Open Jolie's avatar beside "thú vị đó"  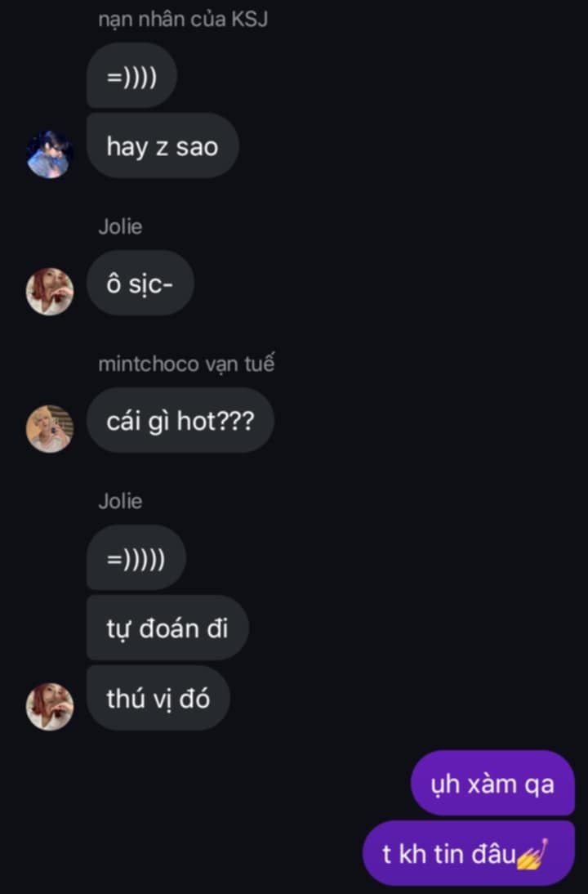tap(50, 706)
